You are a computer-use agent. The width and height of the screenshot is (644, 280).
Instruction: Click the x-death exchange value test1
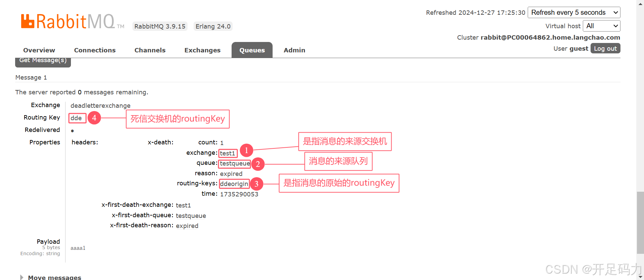[x=228, y=153]
